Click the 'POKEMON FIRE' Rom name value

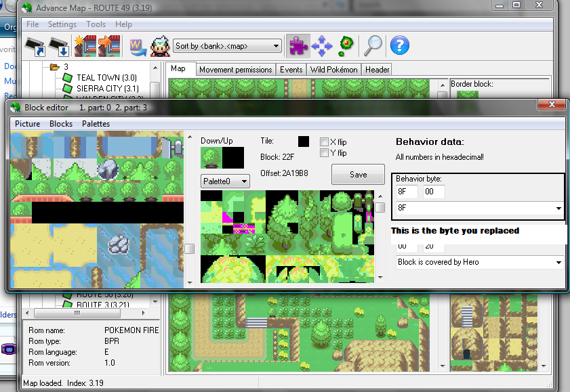[x=131, y=330]
